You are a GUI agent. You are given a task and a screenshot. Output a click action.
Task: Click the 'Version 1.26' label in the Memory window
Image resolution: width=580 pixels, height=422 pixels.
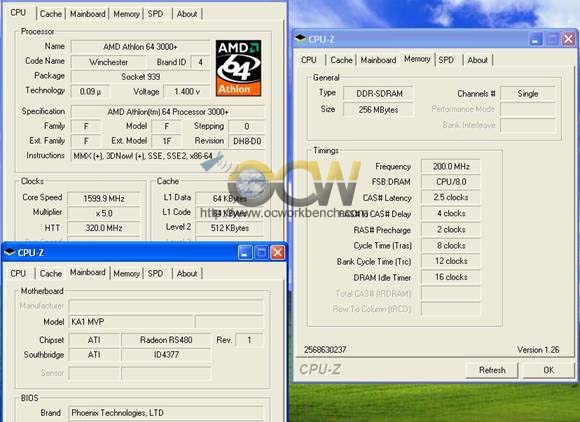tap(538, 350)
